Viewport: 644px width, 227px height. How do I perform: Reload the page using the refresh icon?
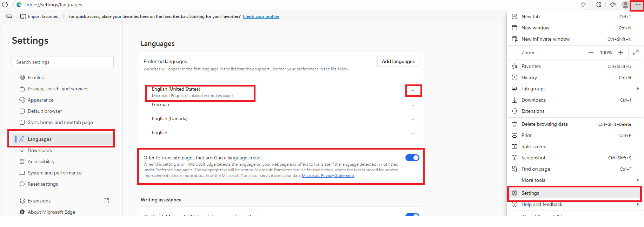pyautogui.click(x=5, y=5)
